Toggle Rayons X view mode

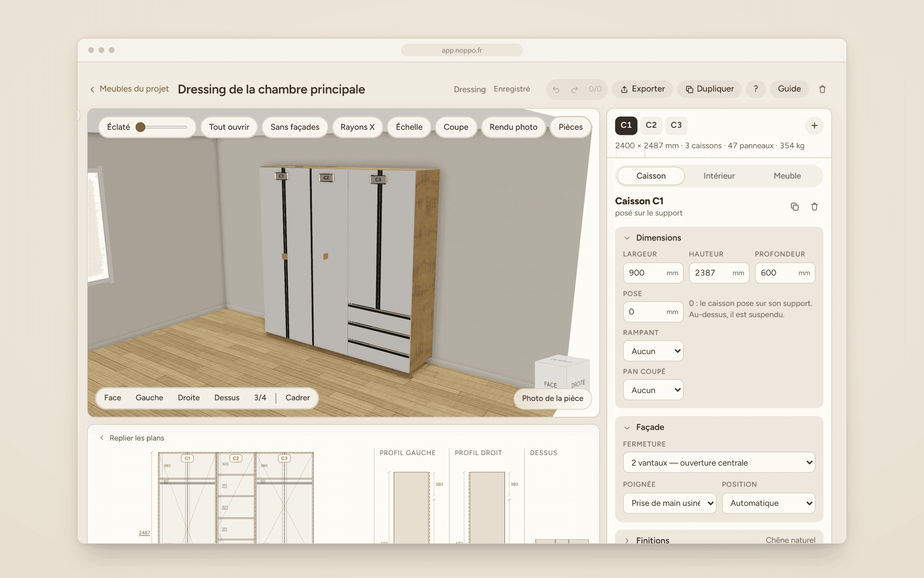coord(357,127)
